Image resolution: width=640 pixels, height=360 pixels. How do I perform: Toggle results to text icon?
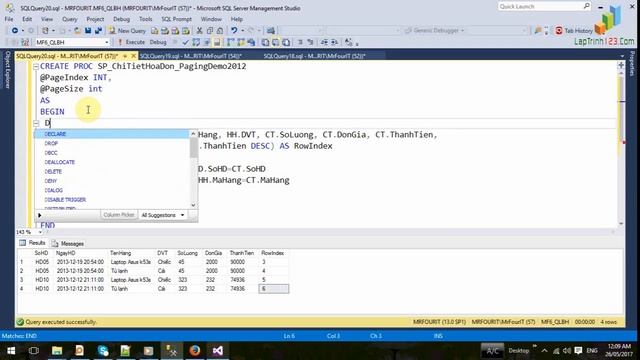coord(265,42)
